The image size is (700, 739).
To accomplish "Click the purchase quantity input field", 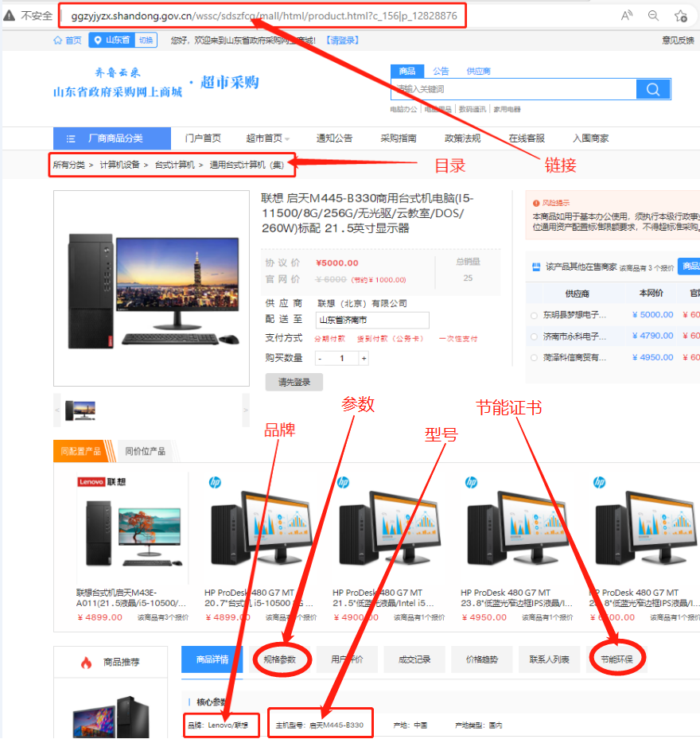I will coord(342,359).
